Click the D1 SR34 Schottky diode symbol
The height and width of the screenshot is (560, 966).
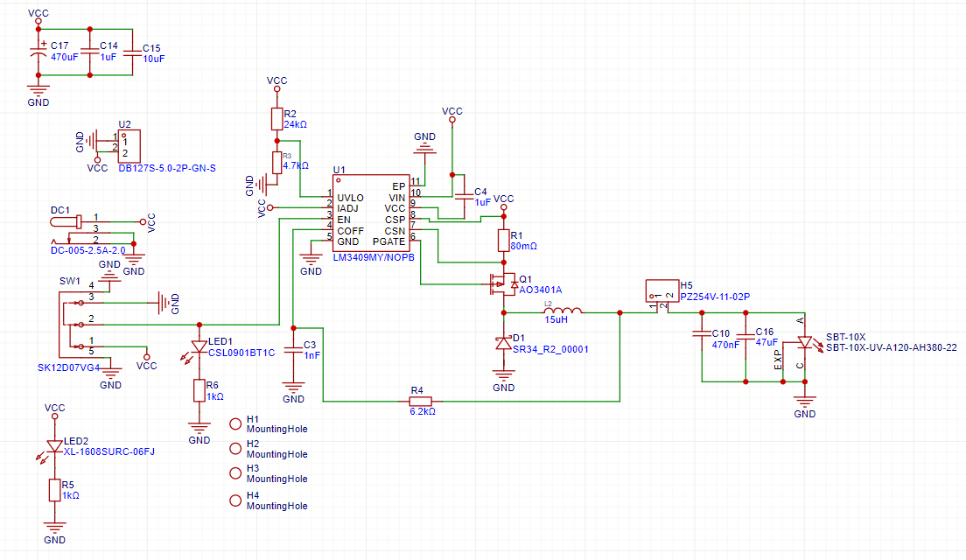[x=503, y=344]
